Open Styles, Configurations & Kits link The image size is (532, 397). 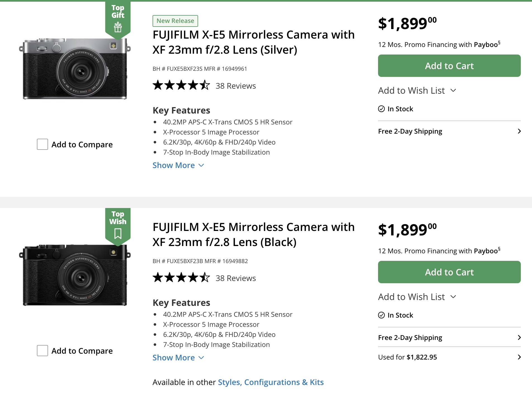click(270, 382)
